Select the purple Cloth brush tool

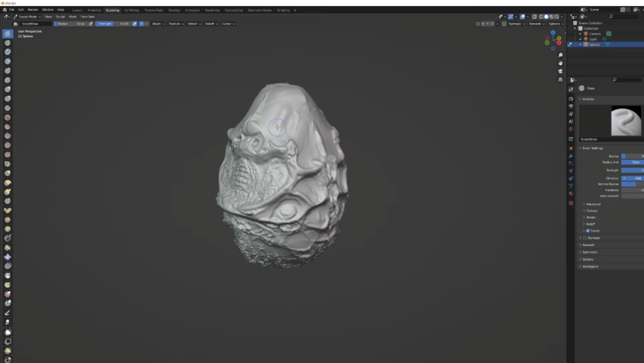[7, 257]
